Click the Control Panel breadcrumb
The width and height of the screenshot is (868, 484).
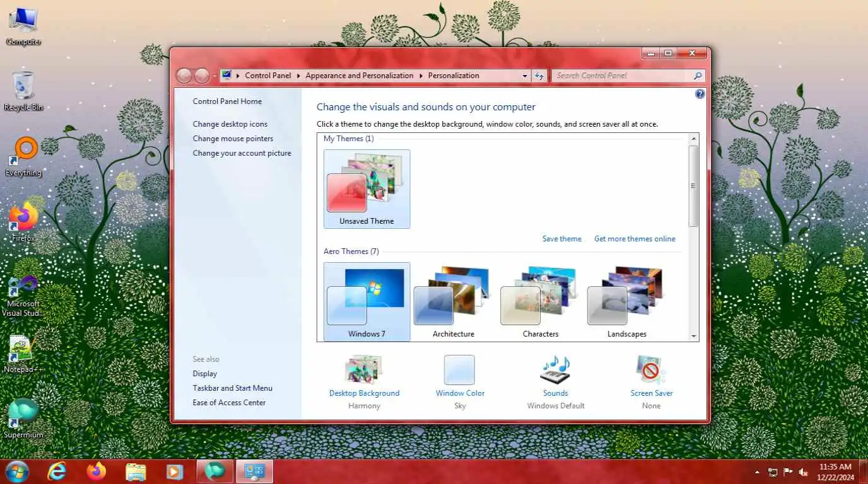(x=268, y=76)
